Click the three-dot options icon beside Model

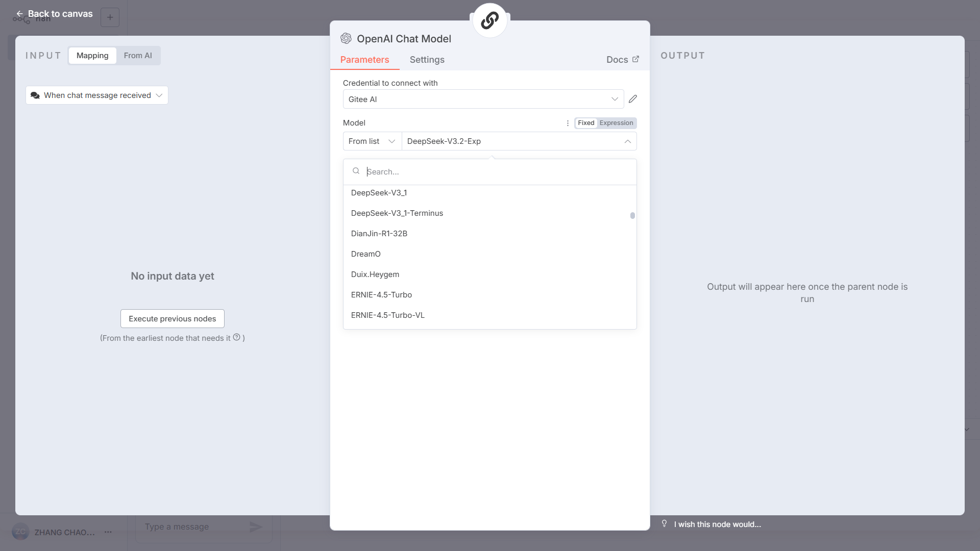click(x=568, y=123)
